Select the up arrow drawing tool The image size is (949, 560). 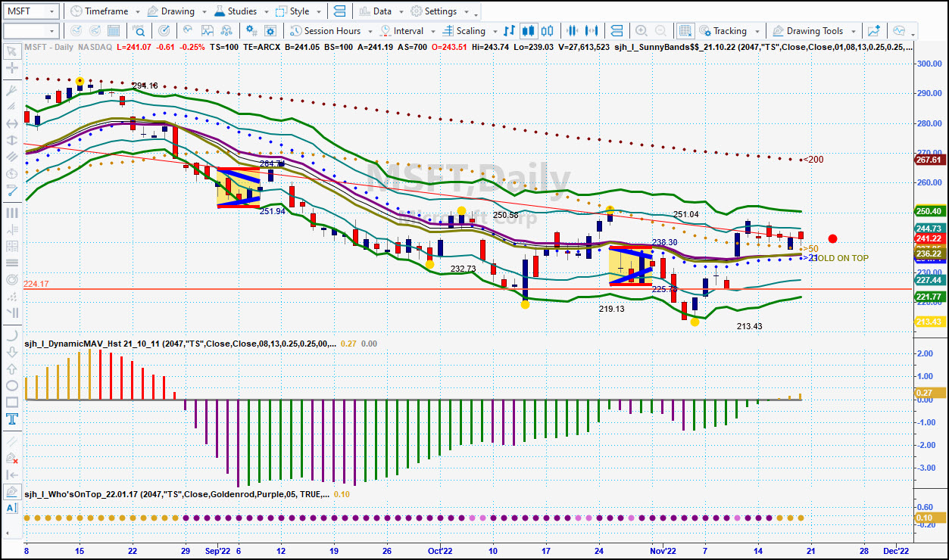(11, 369)
